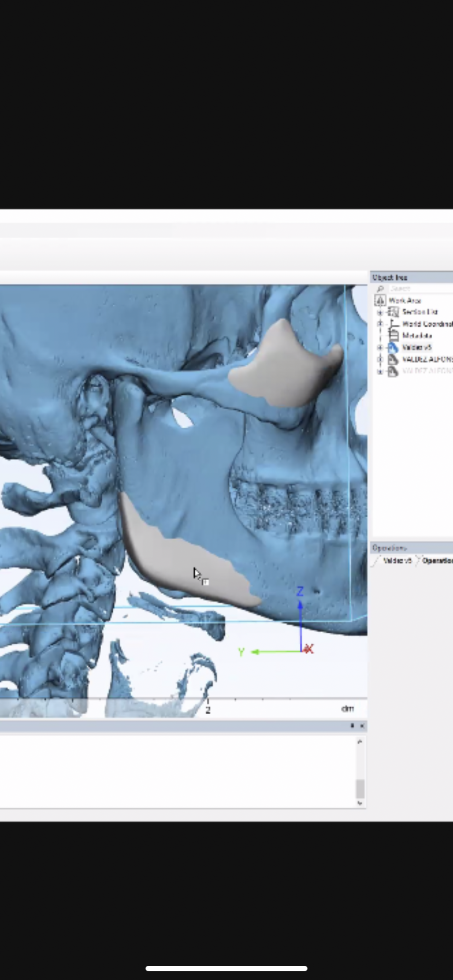Select the Work Area root icon
This screenshot has width=453, height=980.
[380, 300]
